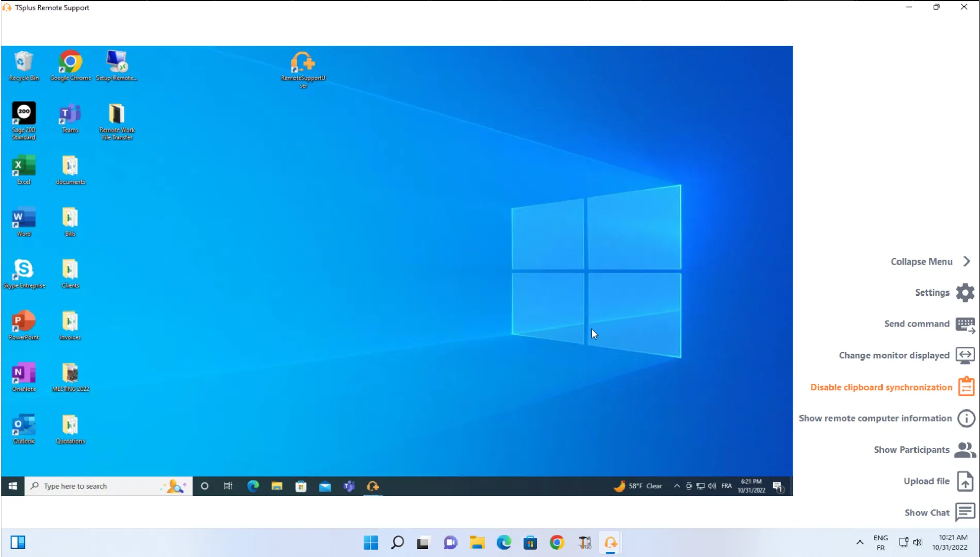Disable clipboard synchronization
Screen dimensions: 980x557
(966, 387)
